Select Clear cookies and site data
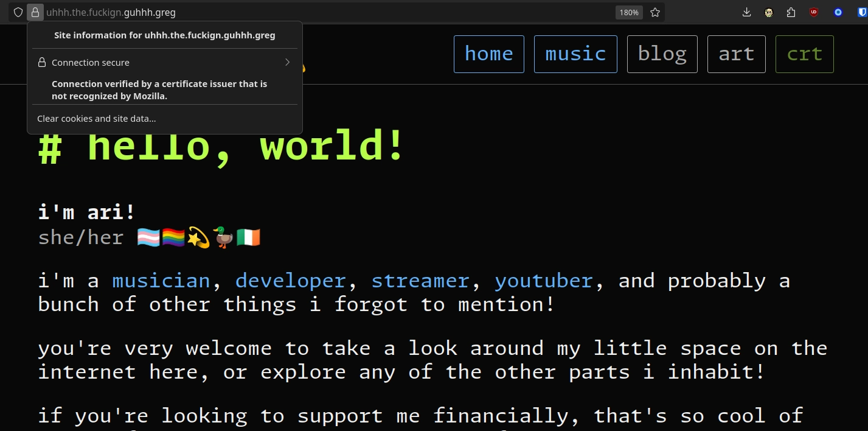The width and height of the screenshot is (868, 431). tap(97, 119)
